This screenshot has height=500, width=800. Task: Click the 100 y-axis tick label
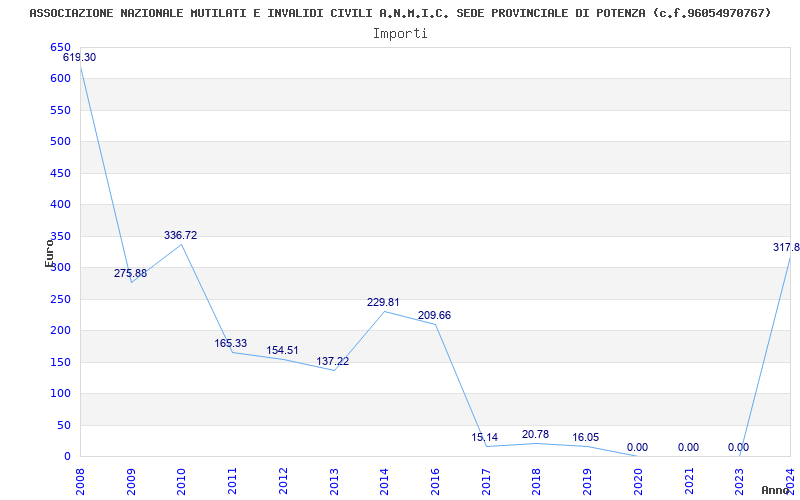60,393
